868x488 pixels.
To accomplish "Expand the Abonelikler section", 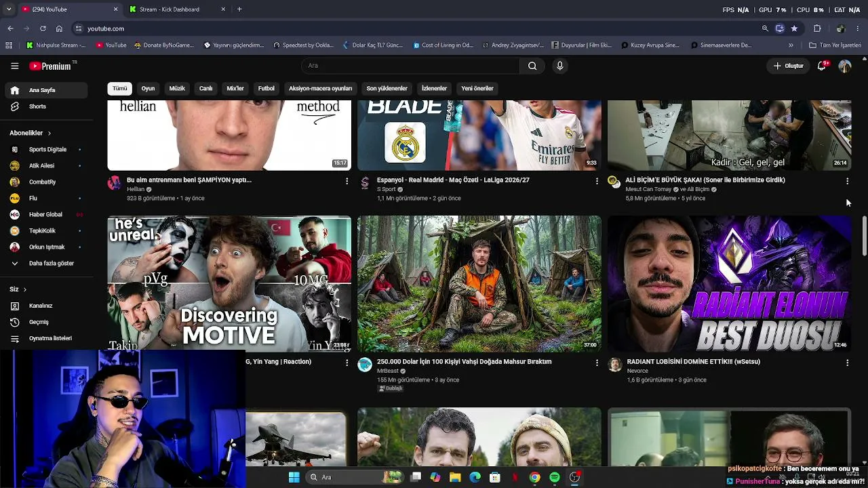I will 31,133.
